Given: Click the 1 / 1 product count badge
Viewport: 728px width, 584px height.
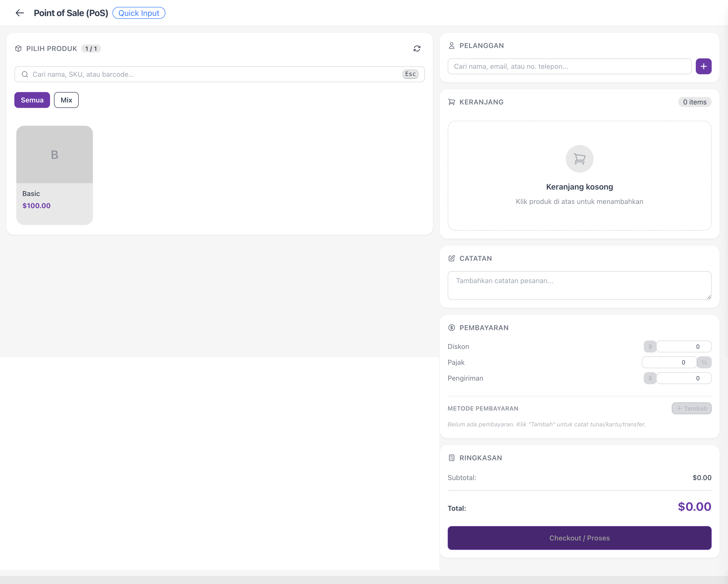Looking at the screenshot, I should (91, 49).
